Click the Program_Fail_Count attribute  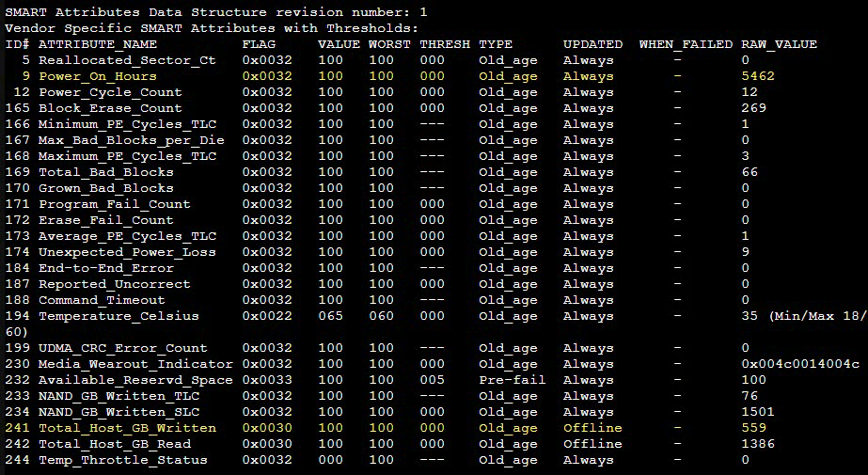(x=115, y=205)
